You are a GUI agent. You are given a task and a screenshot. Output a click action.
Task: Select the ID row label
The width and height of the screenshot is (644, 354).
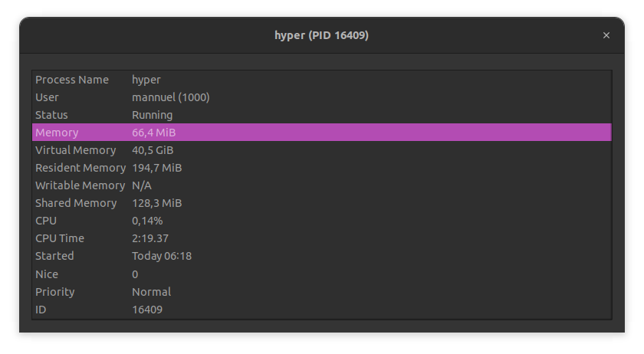[x=41, y=310]
